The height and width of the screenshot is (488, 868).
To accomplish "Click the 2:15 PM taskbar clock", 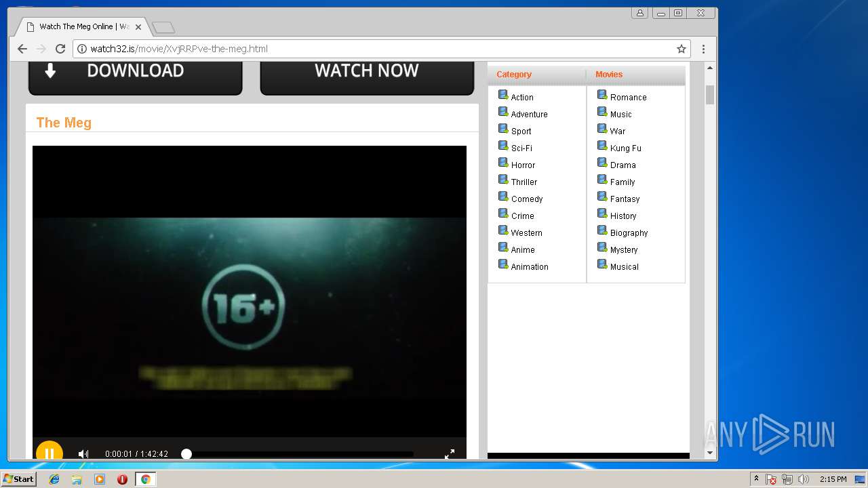I will click(x=833, y=479).
